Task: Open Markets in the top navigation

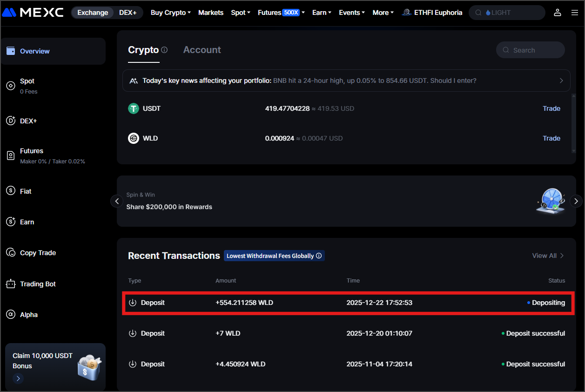Action: 211,13
